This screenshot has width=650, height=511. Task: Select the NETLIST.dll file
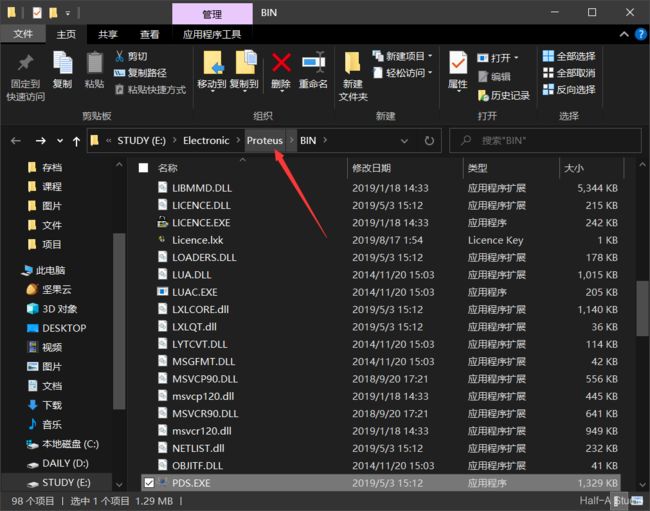[x=198, y=448]
